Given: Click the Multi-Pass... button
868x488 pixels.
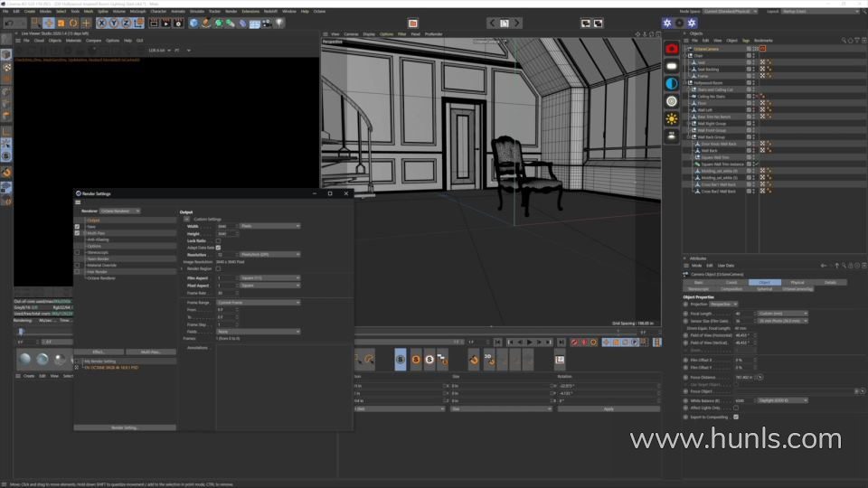Looking at the screenshot, I should [x=150, y=352].
